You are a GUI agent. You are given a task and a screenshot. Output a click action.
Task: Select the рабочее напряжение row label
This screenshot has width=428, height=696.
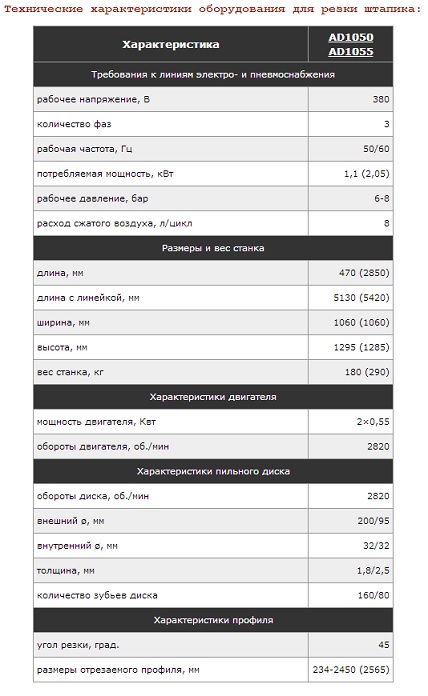(x=94, y=99)
